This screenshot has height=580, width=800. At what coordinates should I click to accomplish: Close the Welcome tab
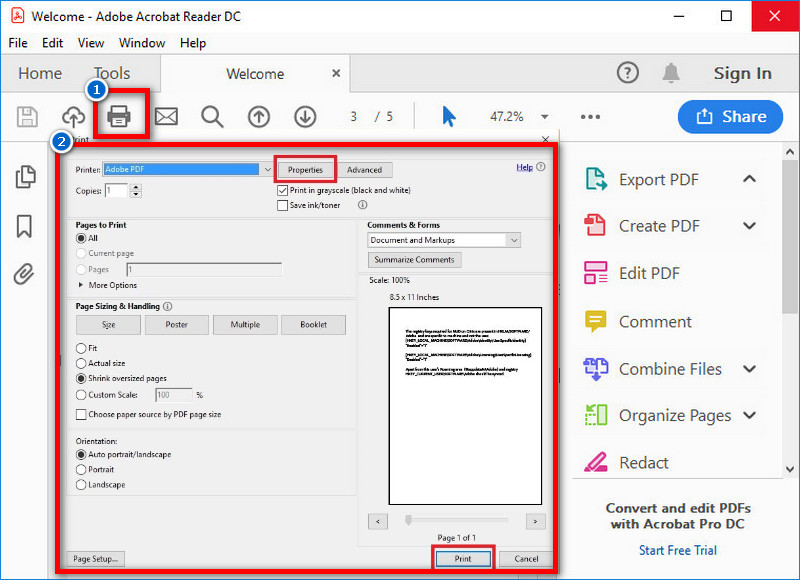[336, 73]
